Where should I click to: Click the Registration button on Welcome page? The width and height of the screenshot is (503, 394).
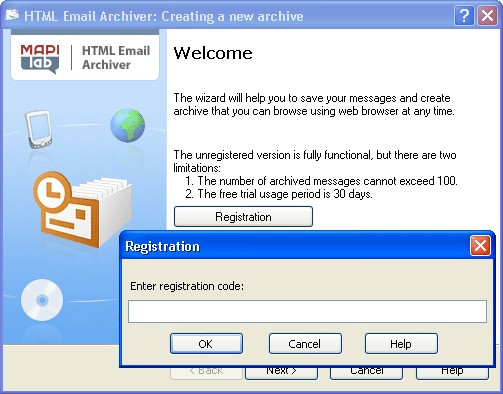coord(243,217)
